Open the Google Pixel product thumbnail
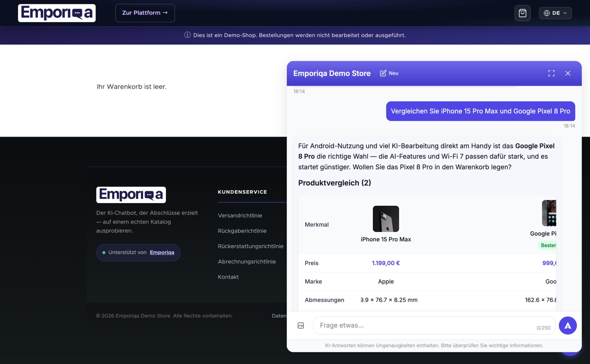 549,213
